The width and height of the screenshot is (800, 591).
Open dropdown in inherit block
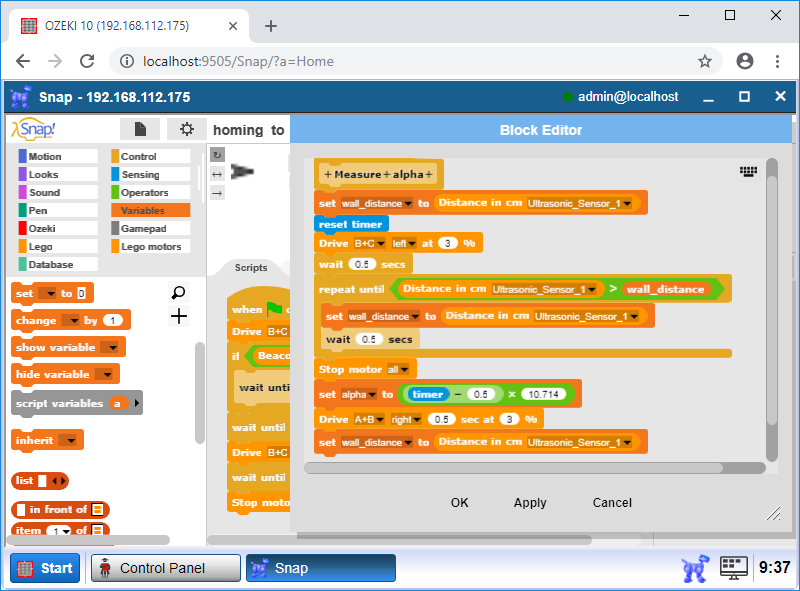(x=70, y=440)
